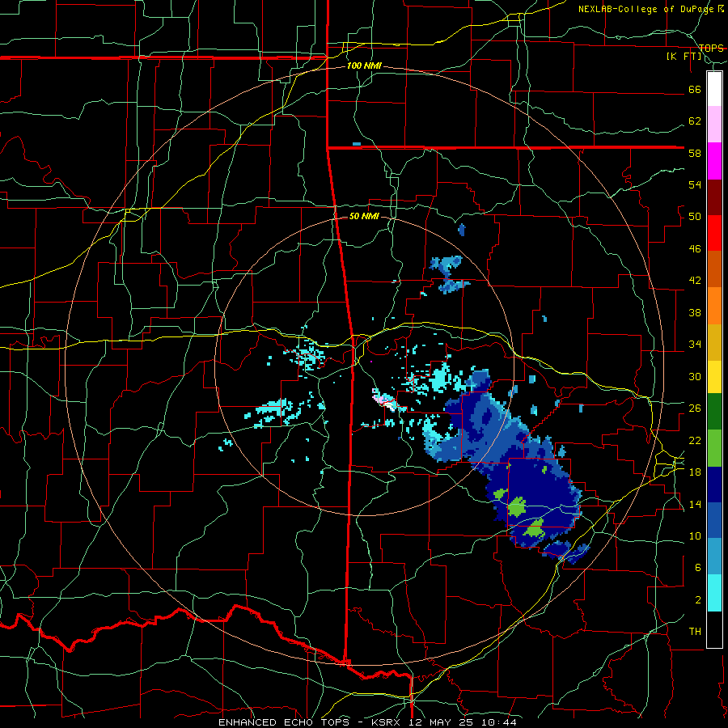Click the TH legend label
728x728 pixels.
pos(695,632)
